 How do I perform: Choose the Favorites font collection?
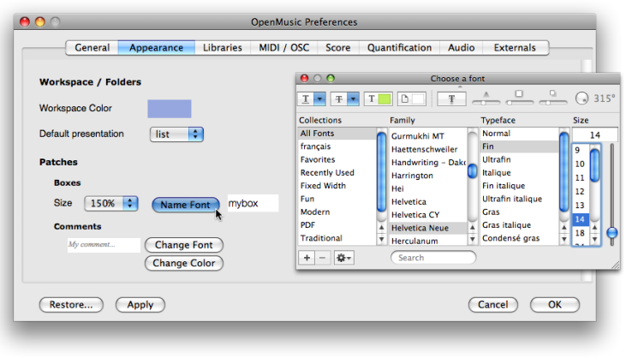click(318, 159)
